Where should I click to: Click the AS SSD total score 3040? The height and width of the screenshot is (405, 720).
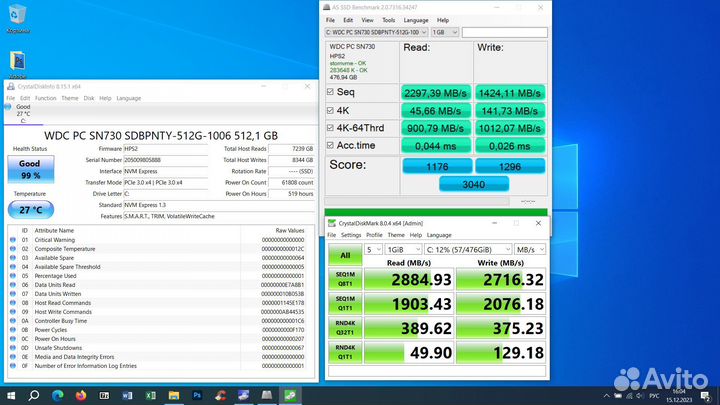474,184
